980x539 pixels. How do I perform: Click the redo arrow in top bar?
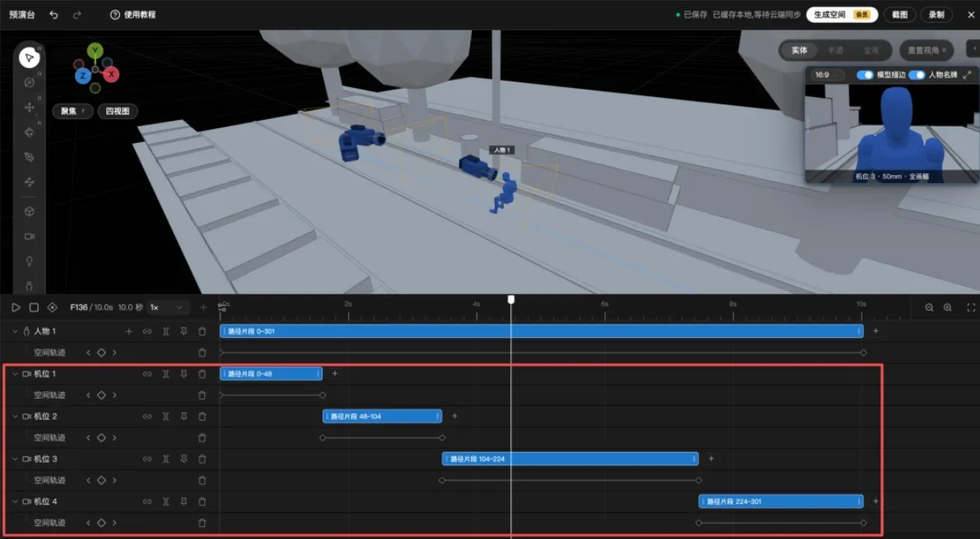77,15
